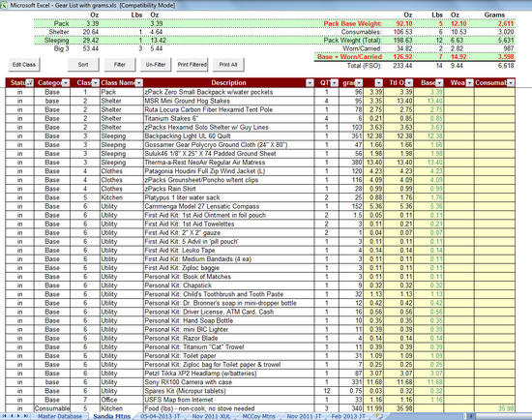Select the 'USFS Map from Internet' cell
Viewport: 532px width, 420px height.
coord(228,400)
